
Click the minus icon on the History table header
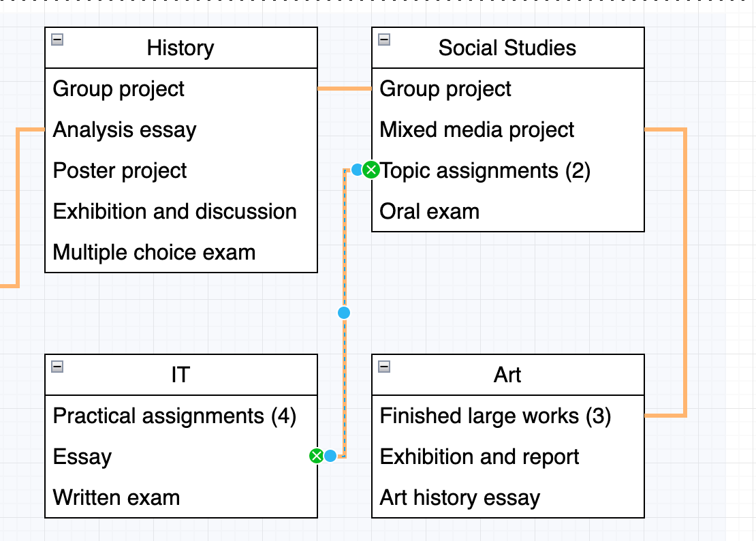click(57, 39)
